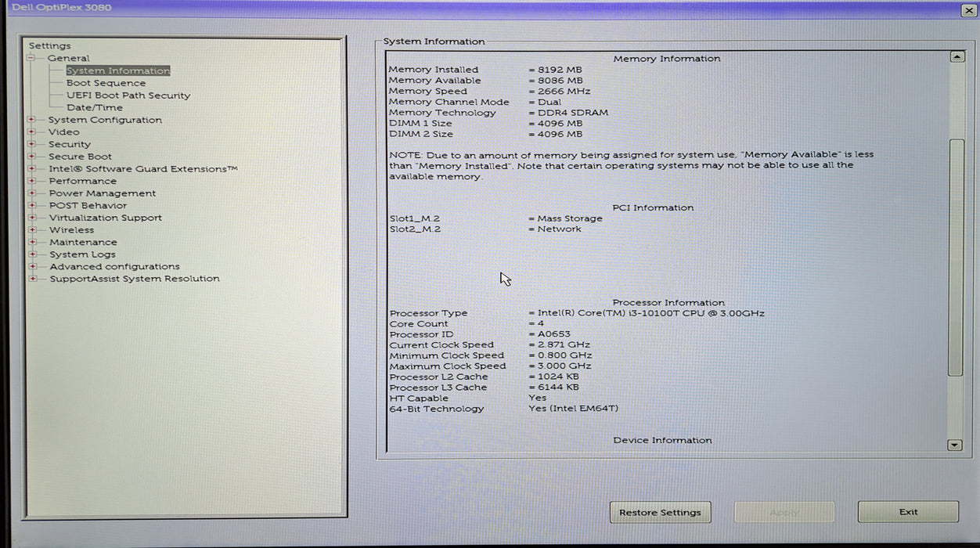Click the Restore Settings button
Image resolution: width=980 pixels, height=548 pixels.
pyautogui.click(x=660, y=512)
